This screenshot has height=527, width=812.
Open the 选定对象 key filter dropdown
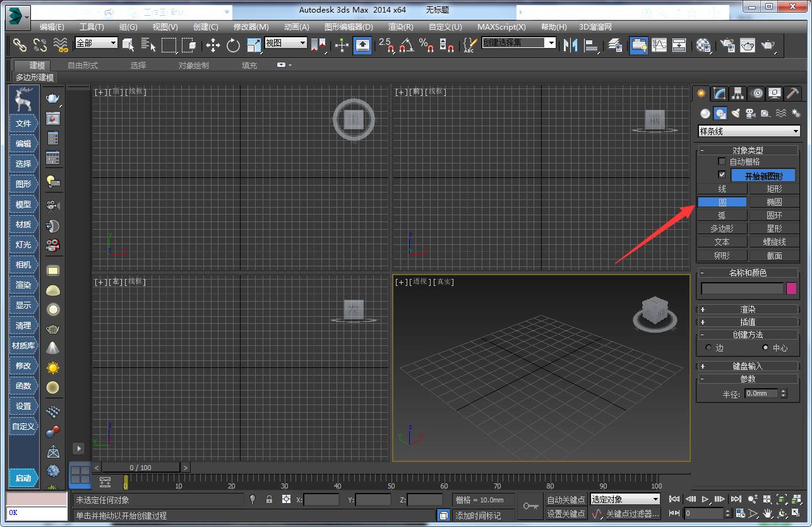point(625,499)
